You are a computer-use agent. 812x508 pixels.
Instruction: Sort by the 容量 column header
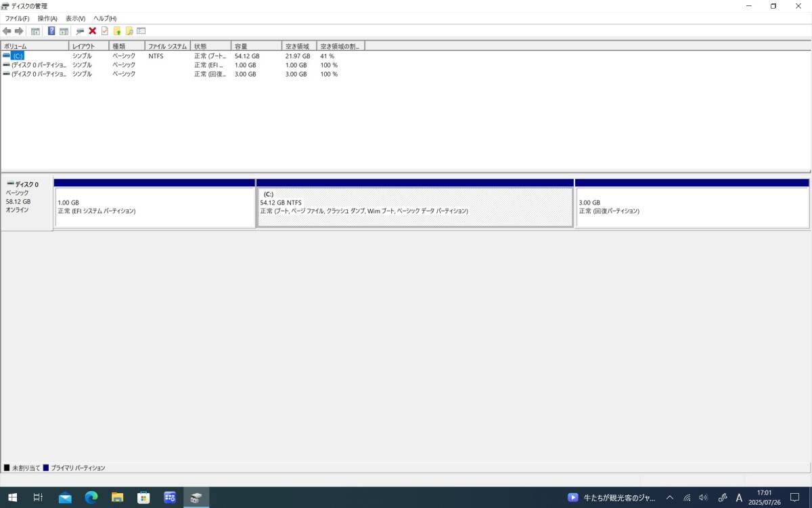(256, 46)
